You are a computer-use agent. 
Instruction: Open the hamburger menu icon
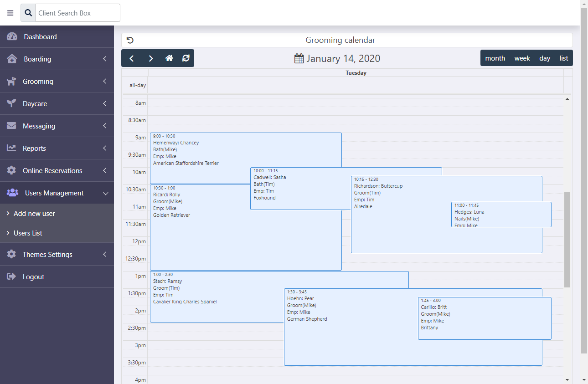(10, 13)
